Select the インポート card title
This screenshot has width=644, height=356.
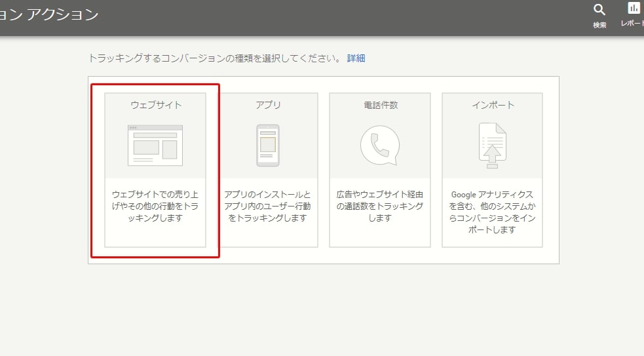493,106
